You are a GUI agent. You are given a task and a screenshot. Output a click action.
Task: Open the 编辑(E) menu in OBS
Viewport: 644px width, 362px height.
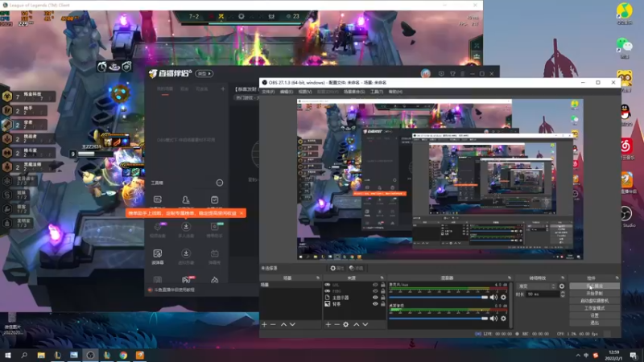pos(287,92)
